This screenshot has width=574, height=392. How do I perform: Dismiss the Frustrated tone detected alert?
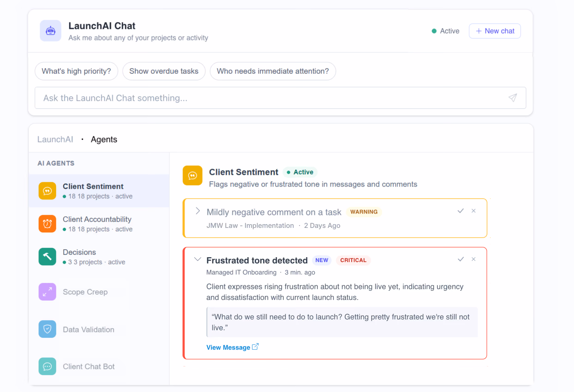click(x=474, y=259)
